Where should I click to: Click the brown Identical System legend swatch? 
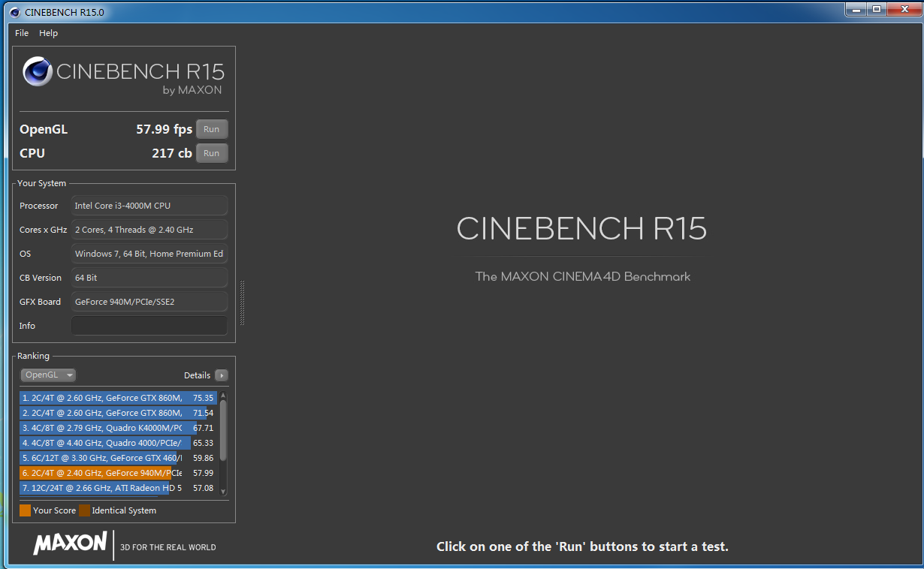(x=84, y=510)
